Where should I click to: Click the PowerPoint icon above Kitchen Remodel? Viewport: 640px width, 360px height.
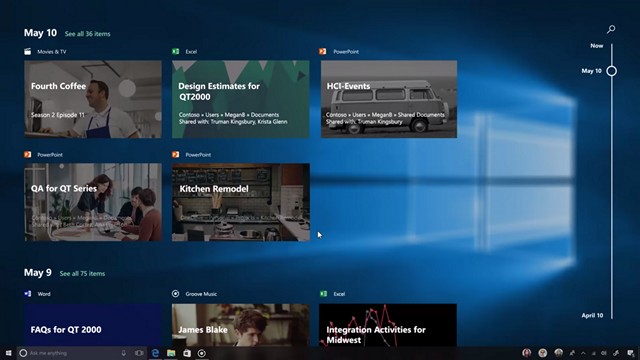click(176, 154)
